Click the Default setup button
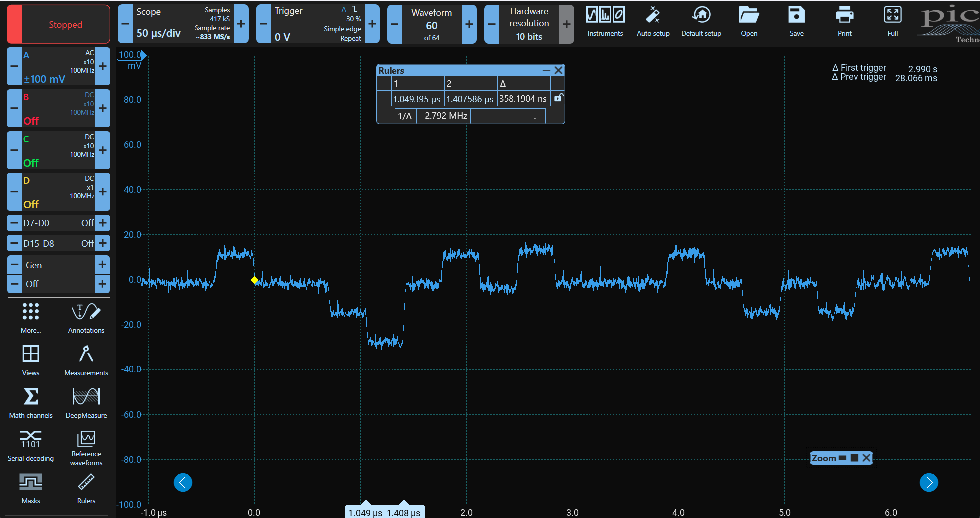980x518 pixels. tap(701, 22)
